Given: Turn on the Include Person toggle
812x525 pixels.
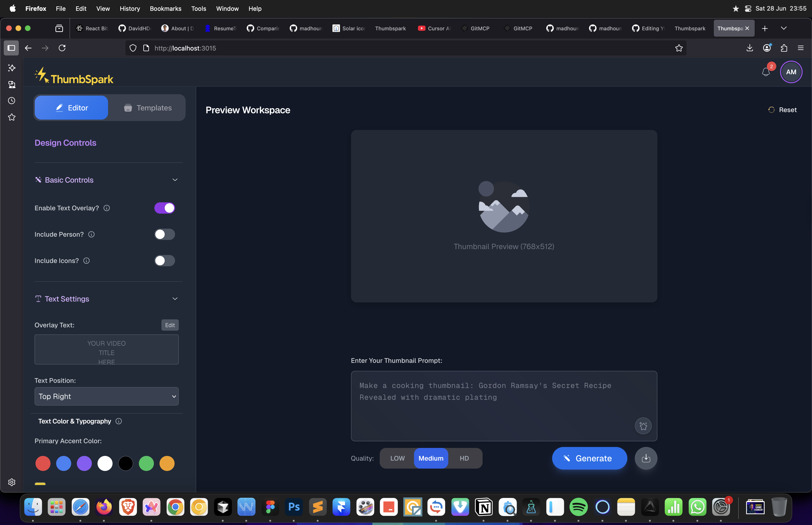Looking at the screenshot, I should tap(164, 234).
